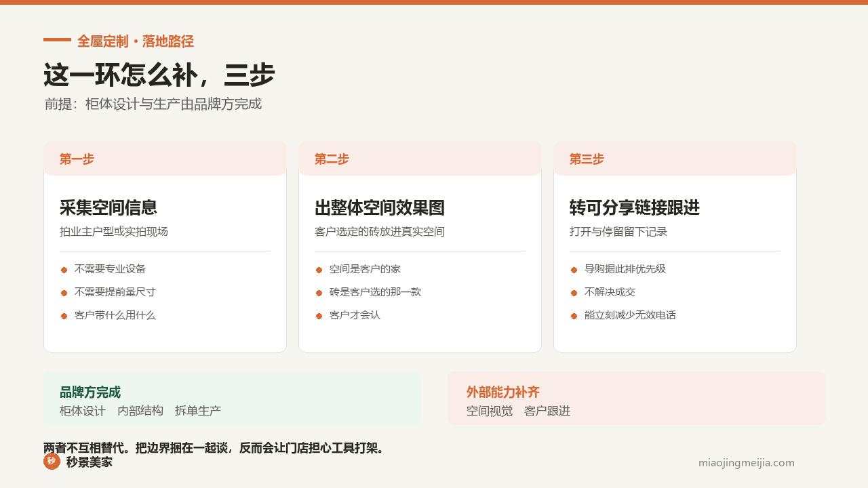This screenshot has width=868, height=488.
Task: Select the title "这一环怎么补，三步"
Action: pos(159,75)
